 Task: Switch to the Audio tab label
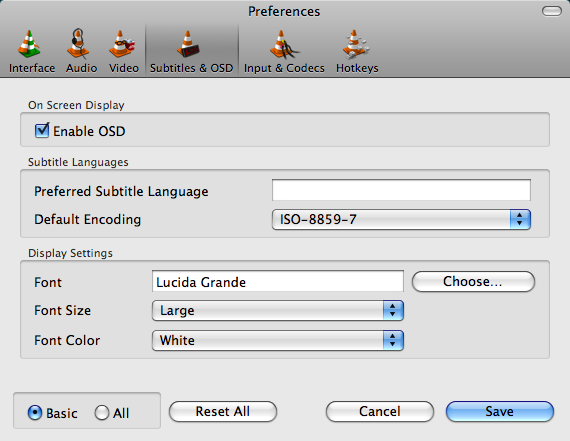(x=81, y=68)
